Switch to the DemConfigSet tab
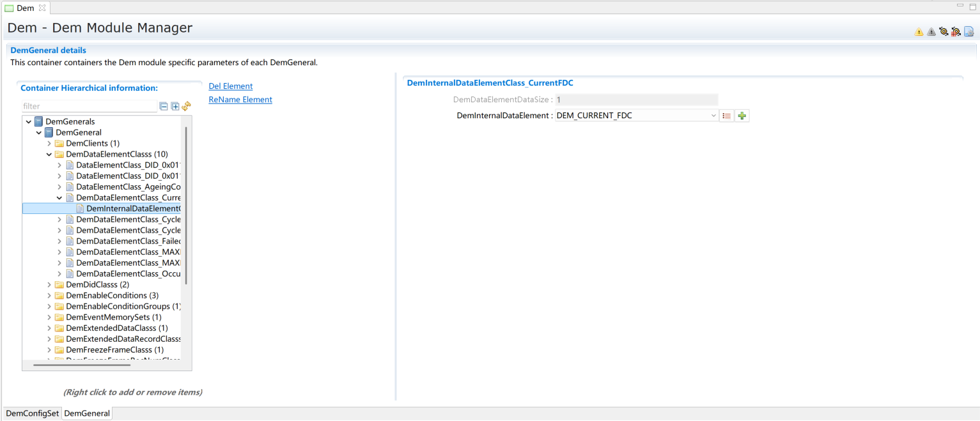The height and width of the screenshot is (421, 980). pos(33,413)
